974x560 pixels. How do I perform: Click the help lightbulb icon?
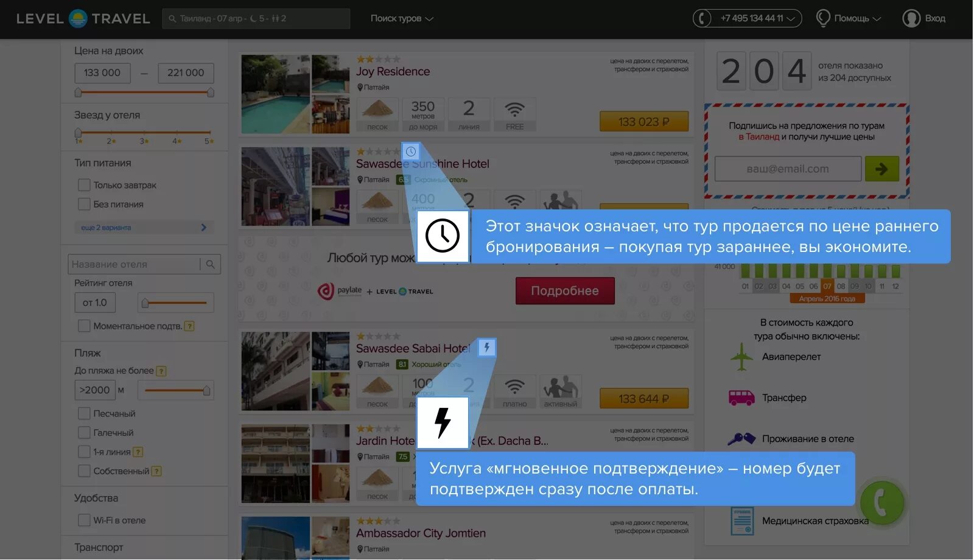tap(823, 18)
